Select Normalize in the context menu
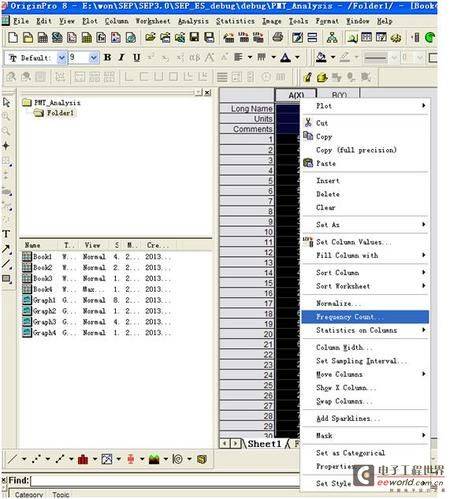Viewport: 450px width, 499px height. [365, 303]
